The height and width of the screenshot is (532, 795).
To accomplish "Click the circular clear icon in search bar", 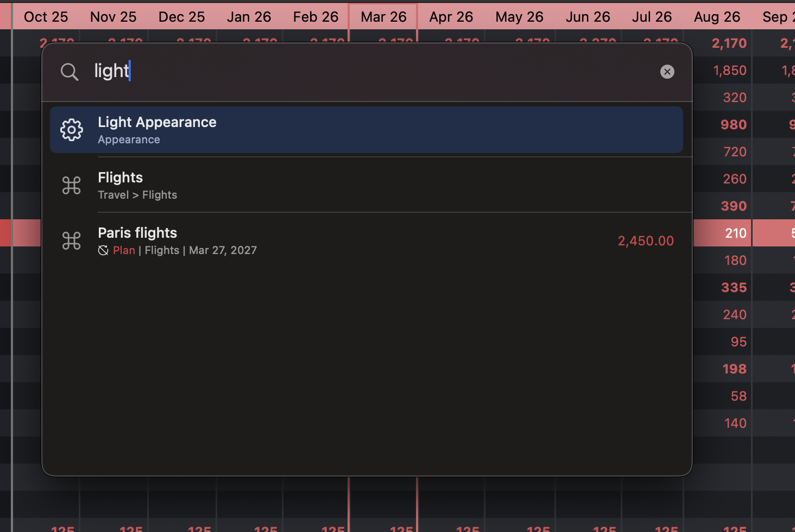I will (x=667, y=72).
